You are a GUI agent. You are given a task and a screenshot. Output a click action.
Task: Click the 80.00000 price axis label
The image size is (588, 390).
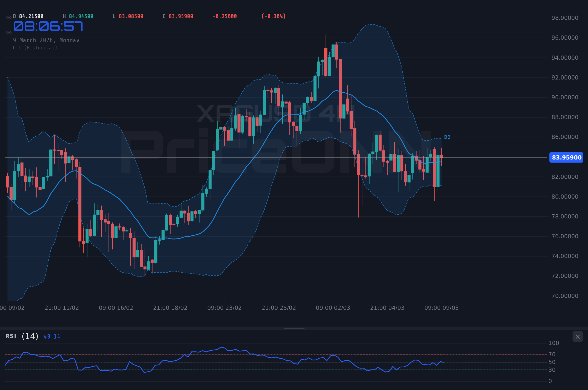[x=565, y=197]
